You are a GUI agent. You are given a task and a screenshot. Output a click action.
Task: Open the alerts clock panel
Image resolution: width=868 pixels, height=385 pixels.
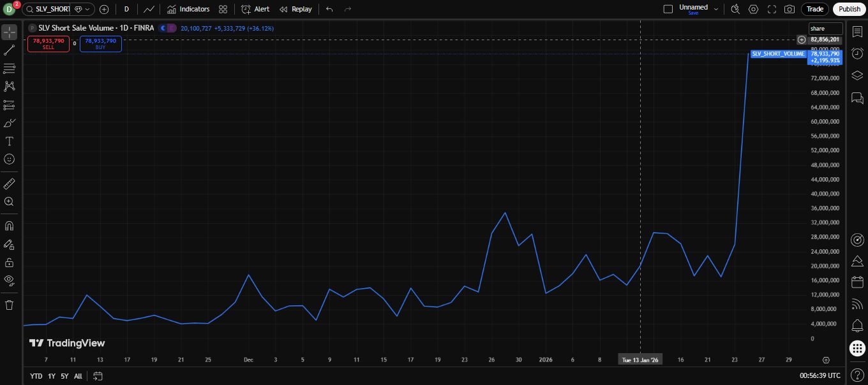pyautogui.click(x=857, y=54)
